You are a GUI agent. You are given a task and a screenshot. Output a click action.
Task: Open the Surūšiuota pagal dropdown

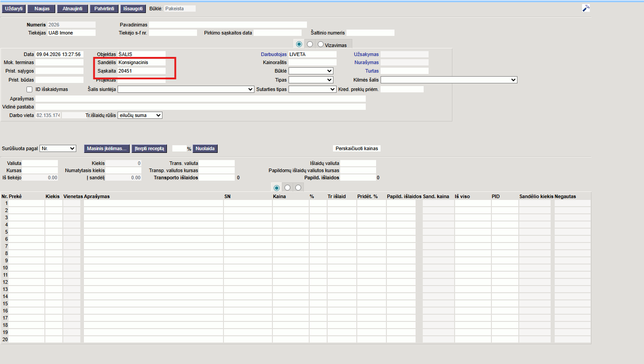coord(58,148)
